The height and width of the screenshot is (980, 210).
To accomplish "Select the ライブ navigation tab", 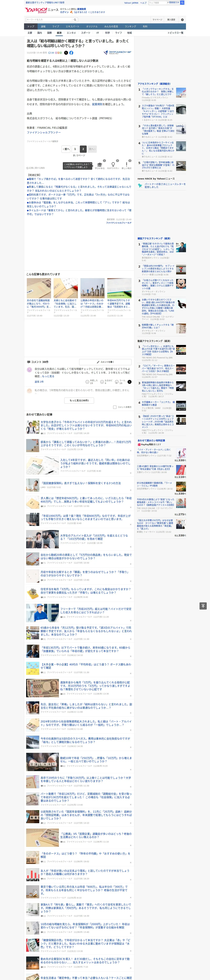I will tap(56, 27).
